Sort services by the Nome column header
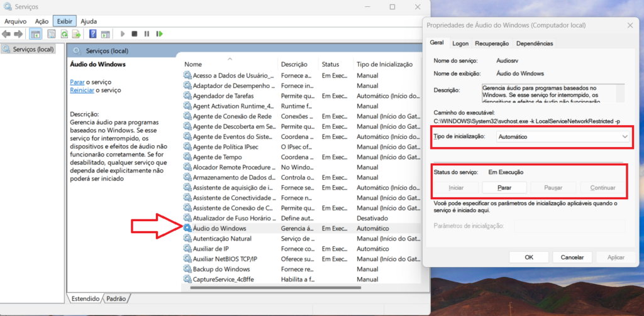The height and width of the screenshot is (316, 644). 230,64
